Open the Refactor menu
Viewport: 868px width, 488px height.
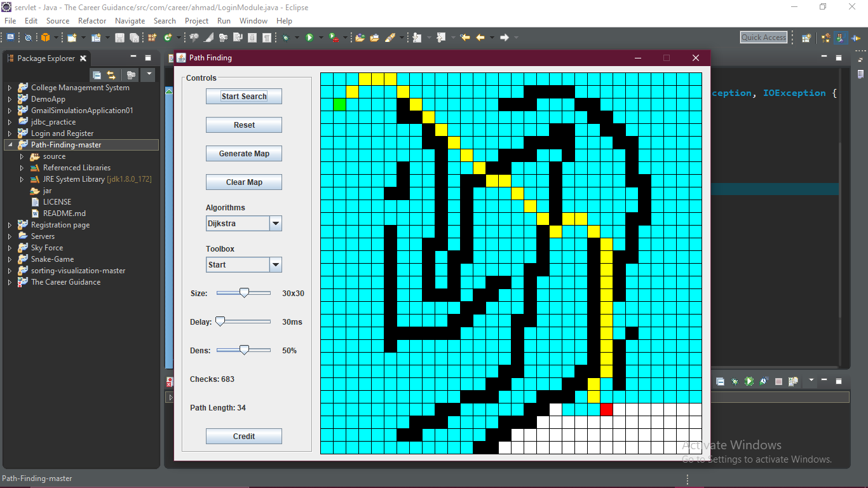point(92,21)
